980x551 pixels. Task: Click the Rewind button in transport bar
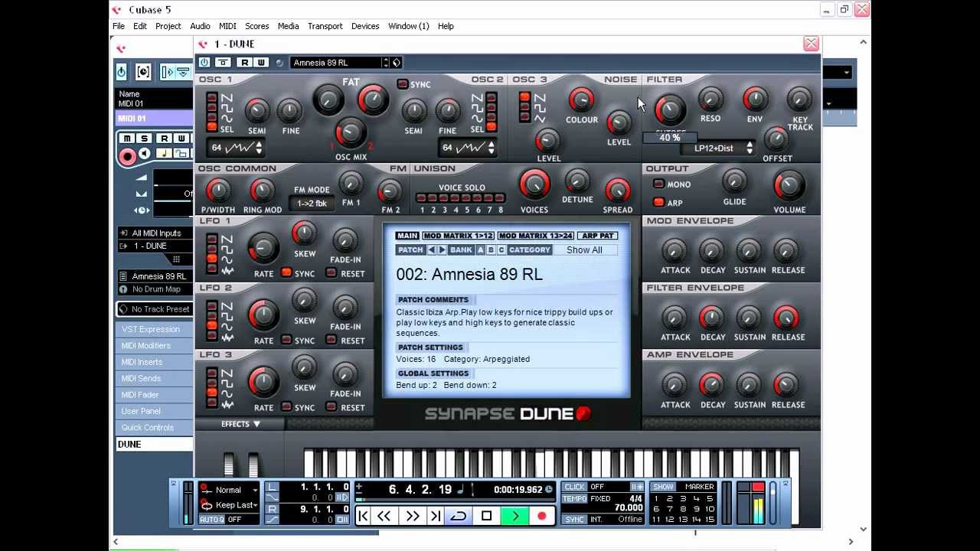[384, 517]
